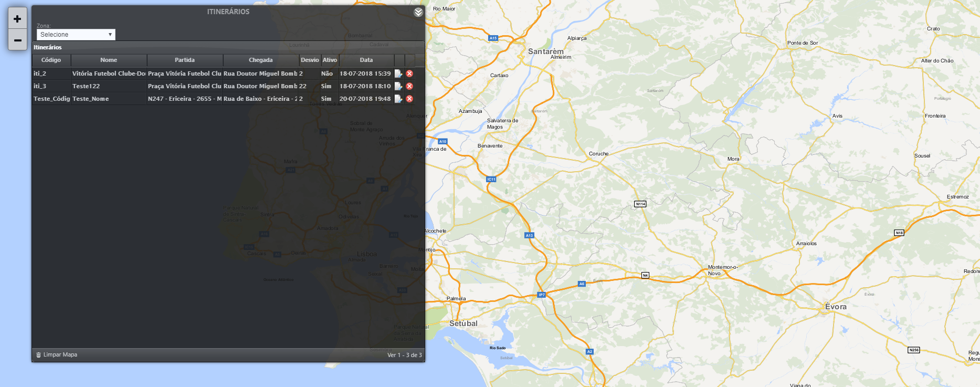The image size is (980, 387).
Task: Delete itinerary iti_2
Action: (x=409, y=74)
